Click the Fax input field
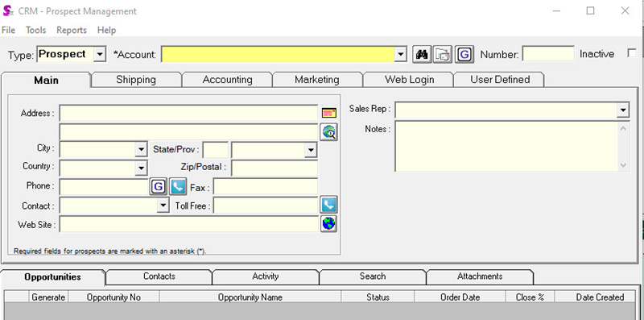This screenshot has height=320, width=644. click(x=266, y=187)
